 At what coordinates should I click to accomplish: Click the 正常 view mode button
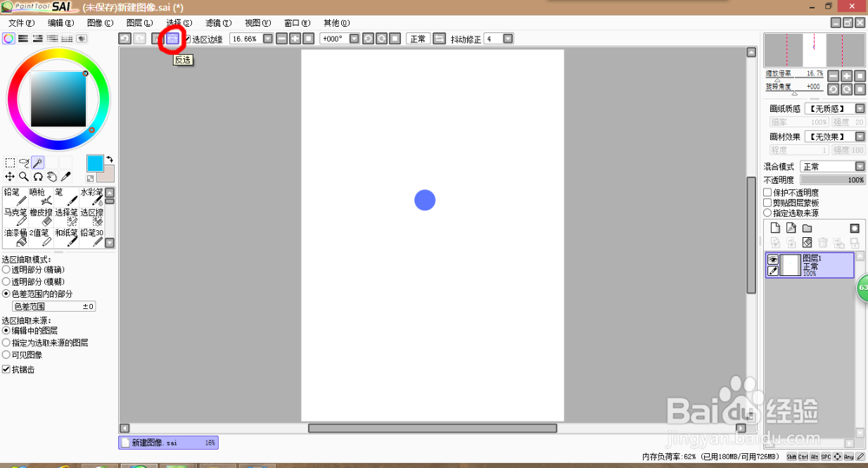point(418,39)
